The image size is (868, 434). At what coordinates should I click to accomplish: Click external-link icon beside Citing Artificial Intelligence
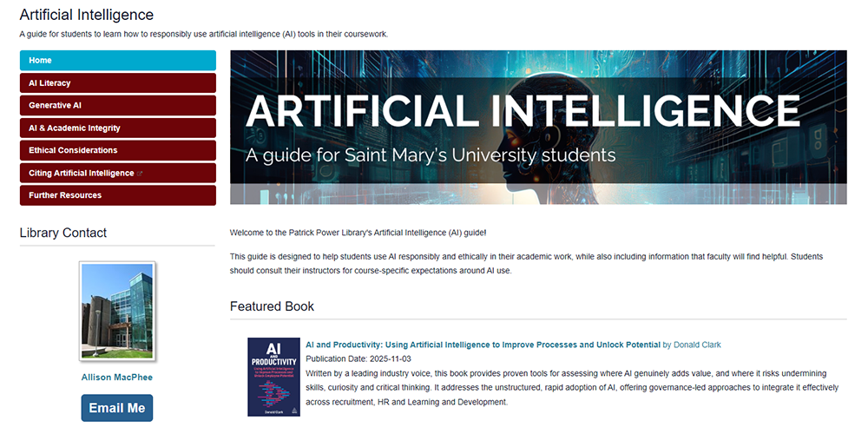pyautogui.click(x=140, y=174)
